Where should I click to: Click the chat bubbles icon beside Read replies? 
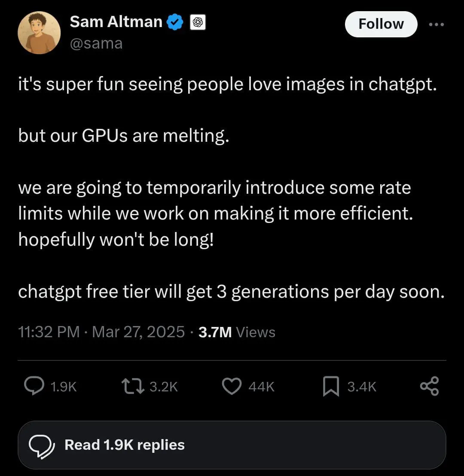(42, 445)
